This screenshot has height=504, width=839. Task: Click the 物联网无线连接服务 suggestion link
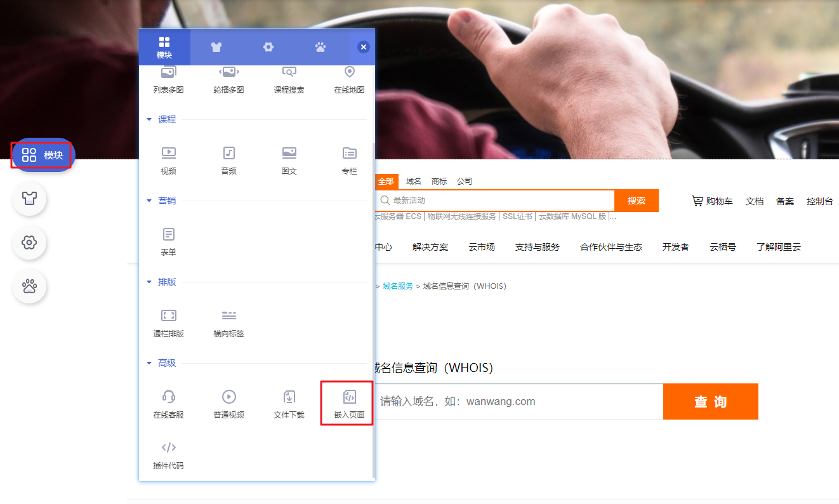[x=462, y=216]
